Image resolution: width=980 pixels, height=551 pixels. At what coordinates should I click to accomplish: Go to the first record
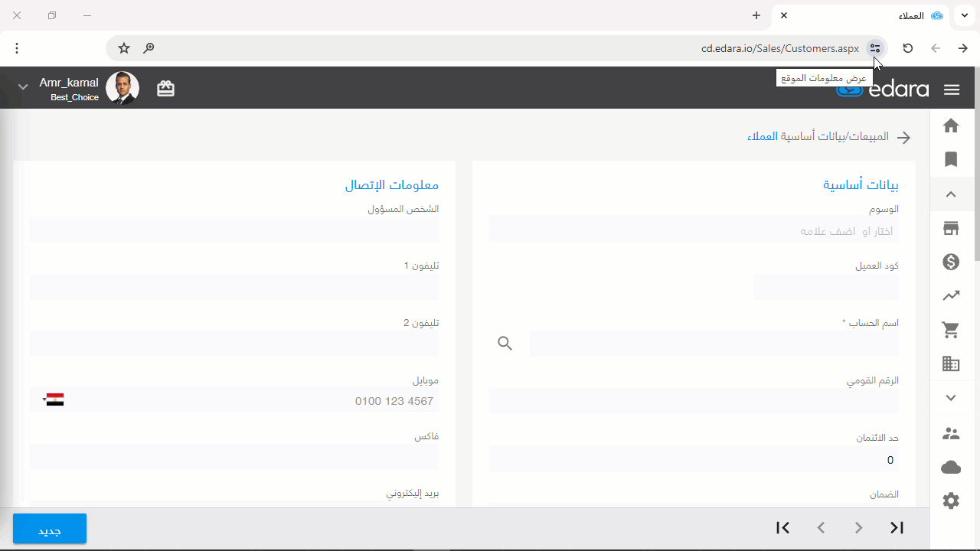[782, 527]
